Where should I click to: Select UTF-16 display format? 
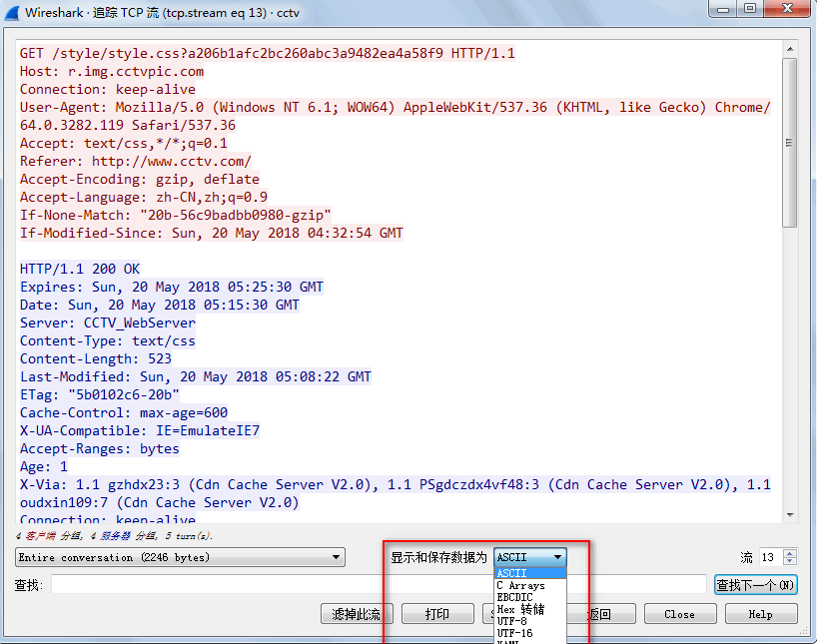pyautogui.click(x=513, y=631)
